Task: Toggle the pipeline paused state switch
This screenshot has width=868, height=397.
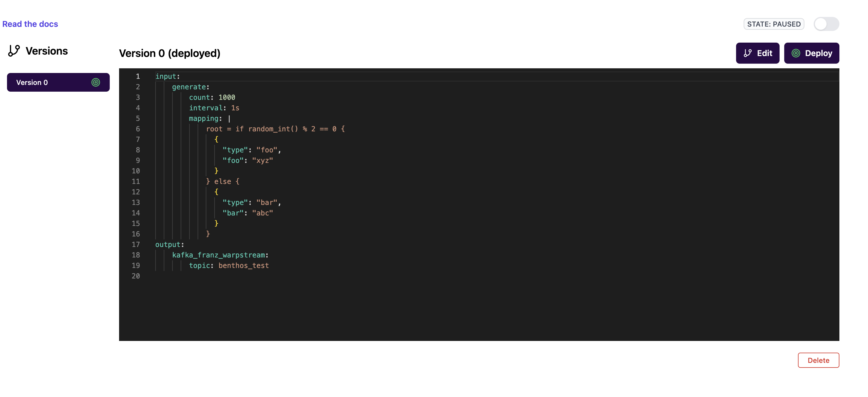Action: (826, 24)
